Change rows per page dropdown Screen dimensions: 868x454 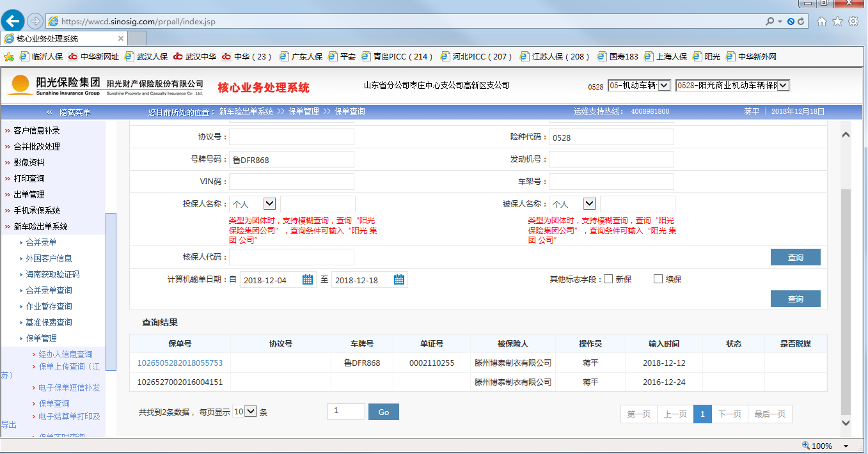tap(245, 412)
